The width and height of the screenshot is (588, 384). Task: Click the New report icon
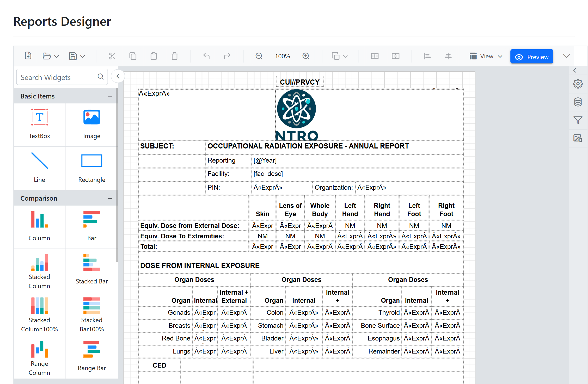click(28, 56)
